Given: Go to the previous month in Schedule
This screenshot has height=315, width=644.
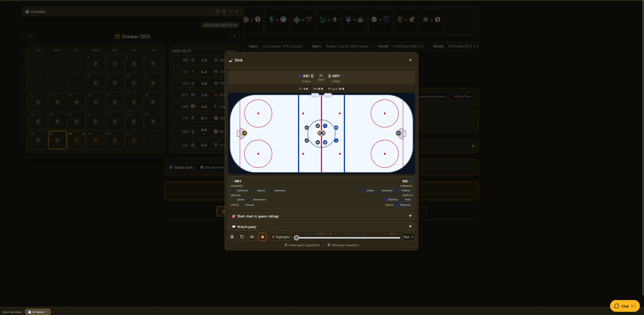Looking at the screenshot, I should [x=30, y=36].
